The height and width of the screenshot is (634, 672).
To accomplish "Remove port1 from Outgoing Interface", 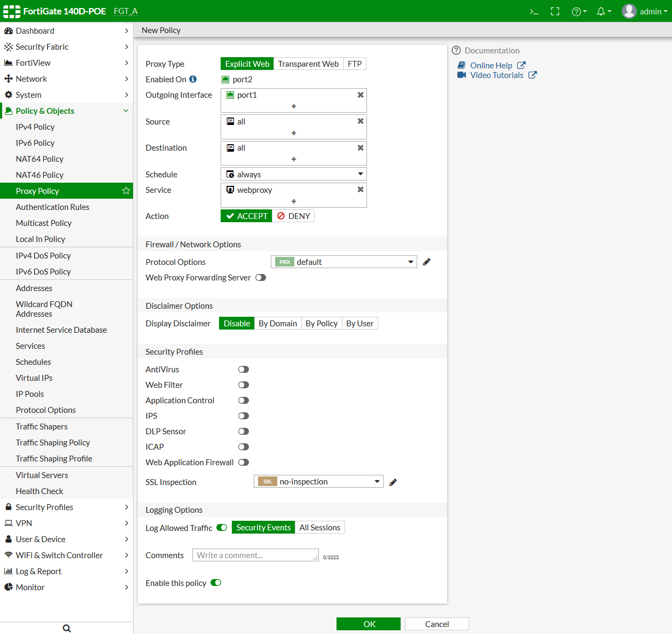I will [361, 95].
